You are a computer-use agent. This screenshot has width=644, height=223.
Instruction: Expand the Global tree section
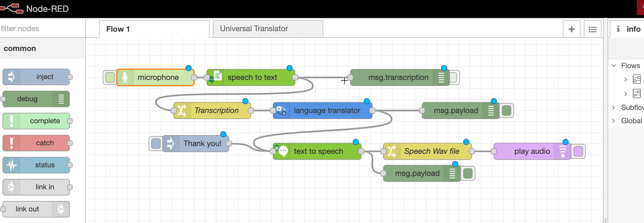pyautogui.click(x=614, y=121)
